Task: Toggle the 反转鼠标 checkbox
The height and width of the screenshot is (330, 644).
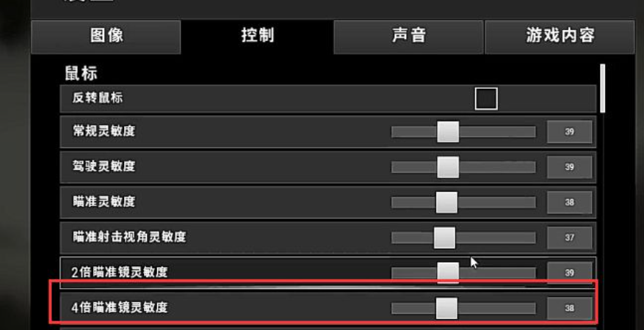Action: point(486,99)
